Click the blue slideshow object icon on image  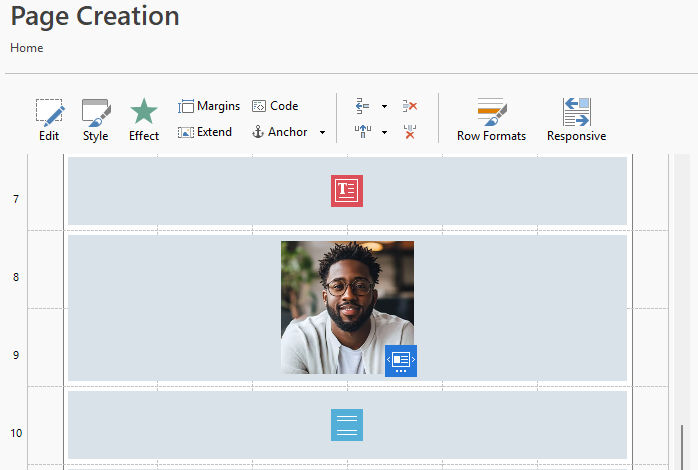[x=401, y=360]
